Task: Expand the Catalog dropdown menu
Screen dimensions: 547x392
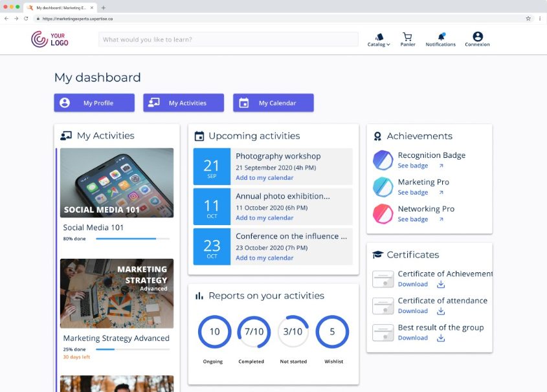Action: [x=379, y=40]
